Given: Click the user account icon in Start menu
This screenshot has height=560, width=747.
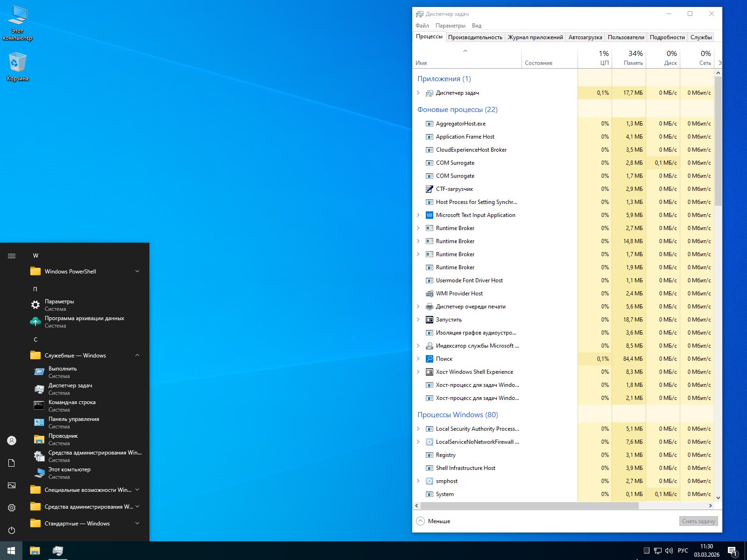Looking at the screenshot, I should (12, 441).
